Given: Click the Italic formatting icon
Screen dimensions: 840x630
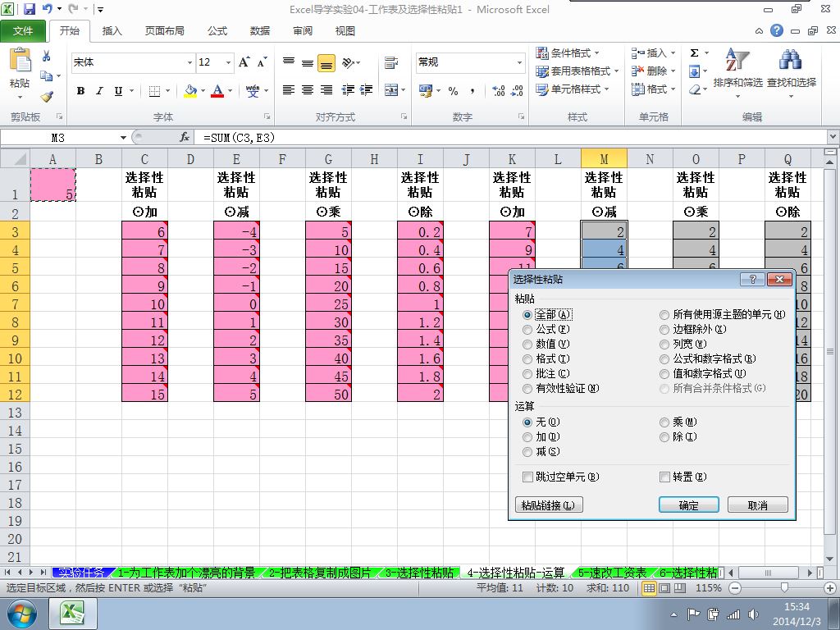Looking at the screenshot, I should [99, 91].
